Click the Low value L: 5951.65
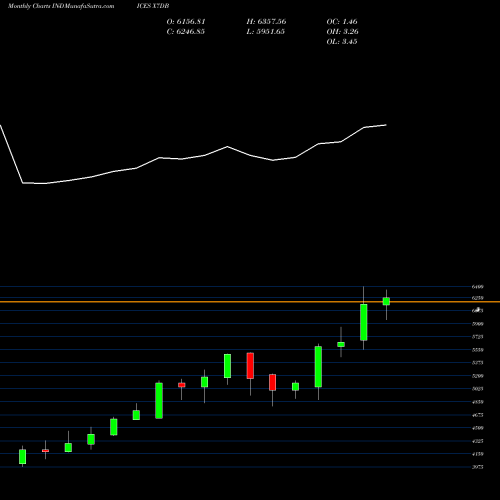 pyautogui.click(x=266, y=31)
